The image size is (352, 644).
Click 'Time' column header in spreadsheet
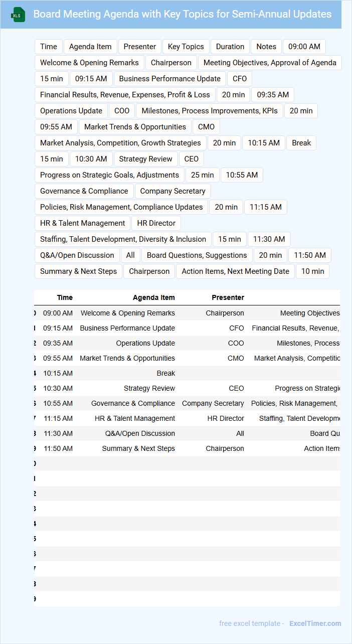coord(65,297)
